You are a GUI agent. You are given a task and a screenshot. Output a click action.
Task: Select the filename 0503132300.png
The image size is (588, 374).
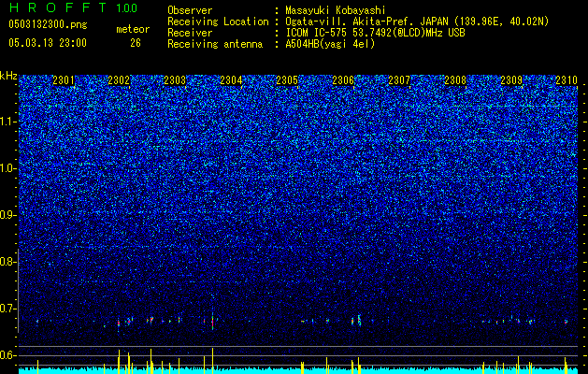pyautogui.click(x=48, y=24)
